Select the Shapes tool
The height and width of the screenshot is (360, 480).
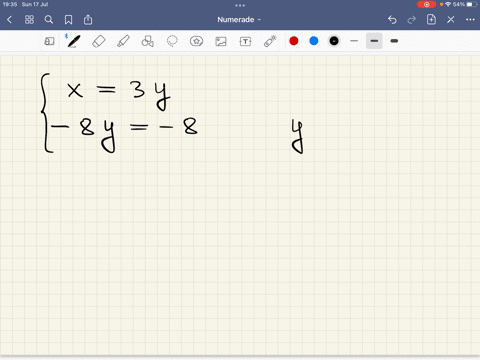[148, 41]
